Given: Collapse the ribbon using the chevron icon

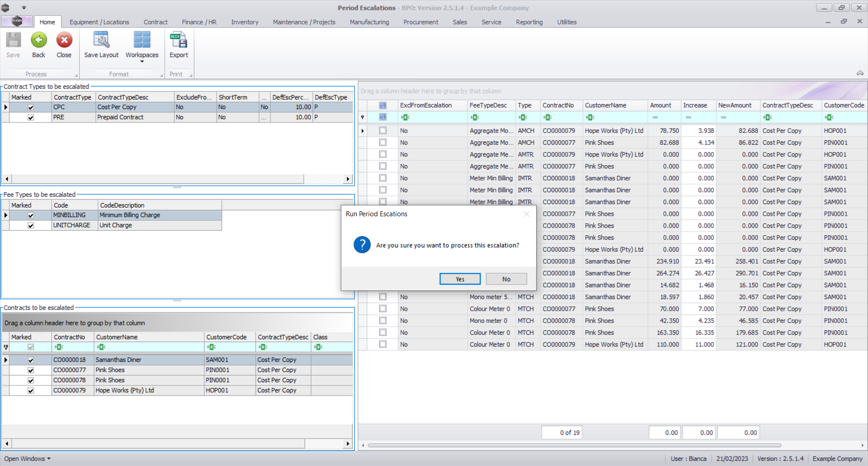Looking at the screenshot, I should tap(860, 73).
